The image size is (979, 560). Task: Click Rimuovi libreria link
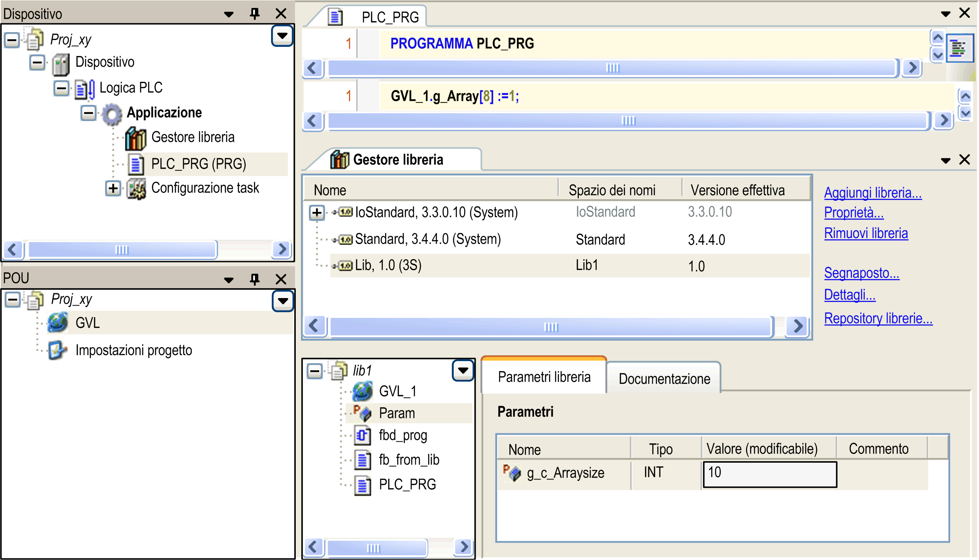click(x=866, y=233)
